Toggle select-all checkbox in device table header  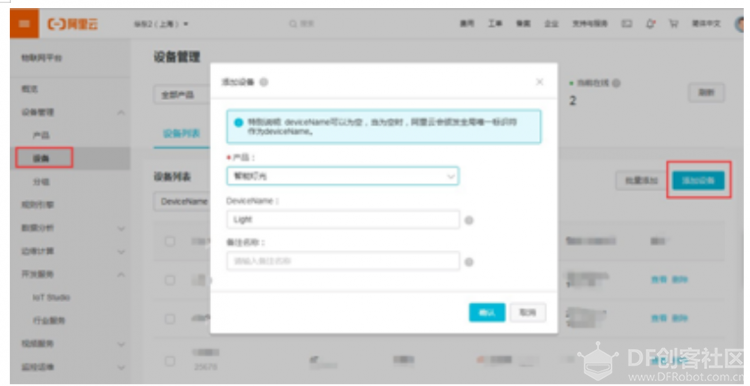[170, 241]
